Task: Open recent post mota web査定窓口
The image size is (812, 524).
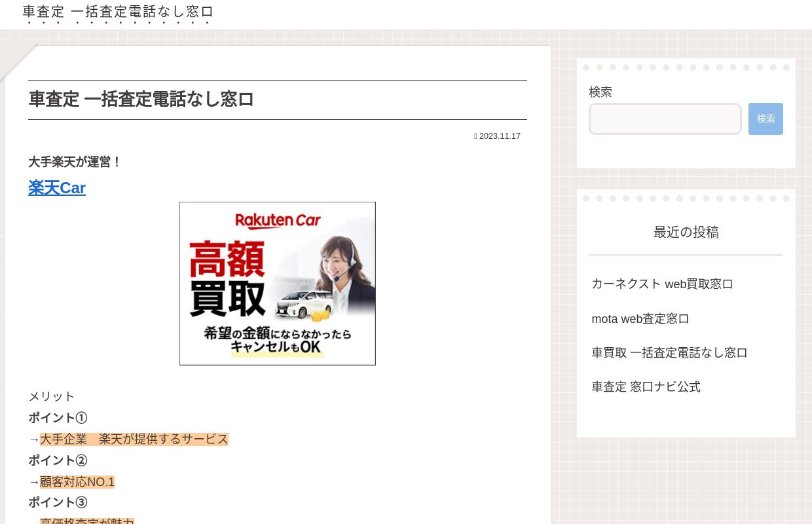Action: pos(640,319)
